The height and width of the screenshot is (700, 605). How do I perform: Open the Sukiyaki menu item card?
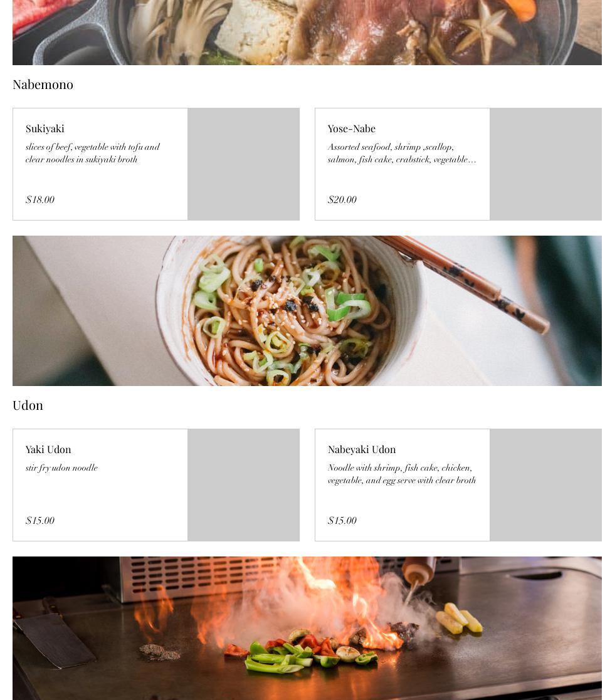tap(156, 164)
